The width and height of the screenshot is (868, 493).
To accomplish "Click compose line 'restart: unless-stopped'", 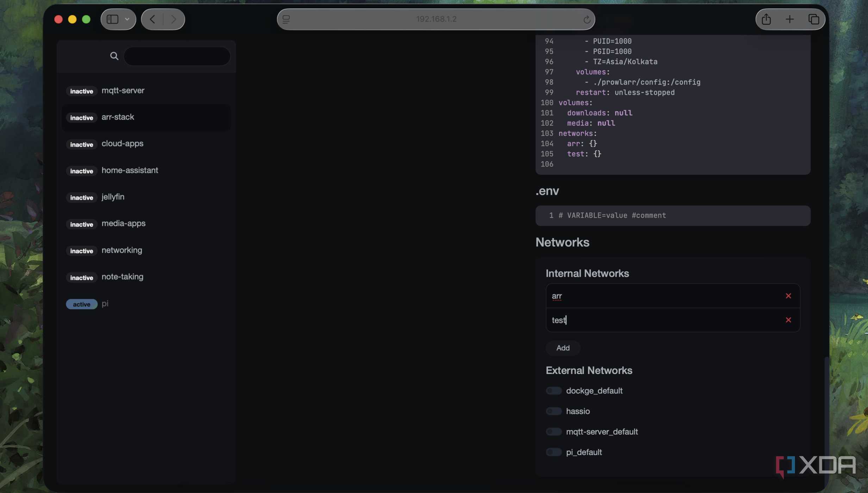I will [x=625, y=92].
